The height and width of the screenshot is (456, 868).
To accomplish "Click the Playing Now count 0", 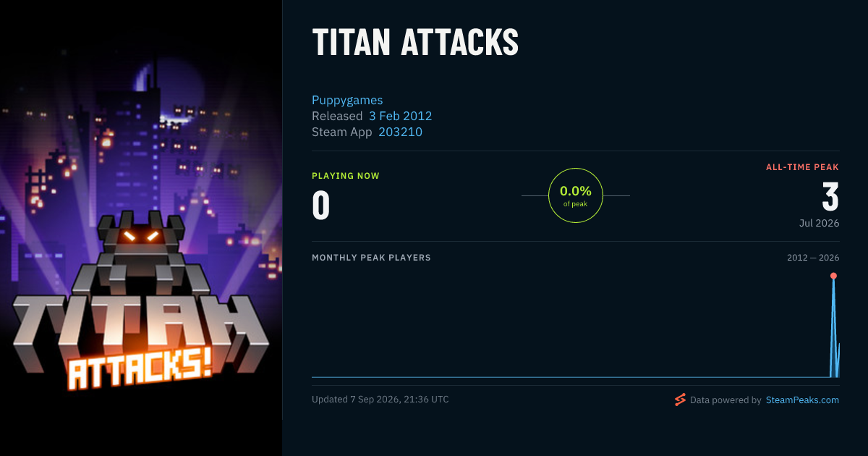I will [x=321, y=206].
